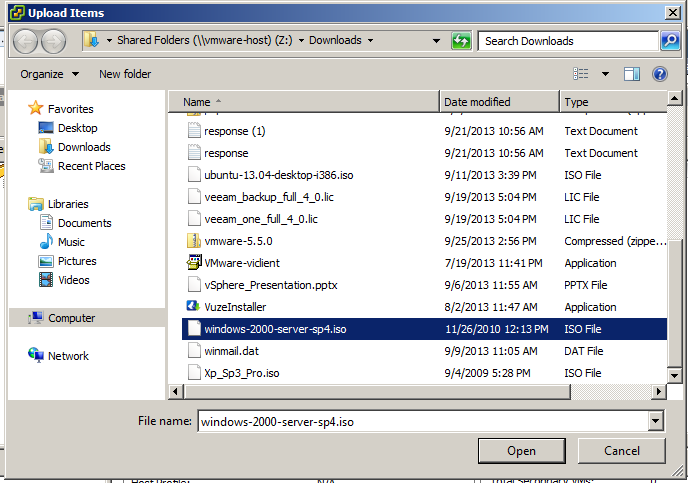Click the horizontal scrollbar right arrow
This screenshot has width=688, height=483.
[659, 391]
